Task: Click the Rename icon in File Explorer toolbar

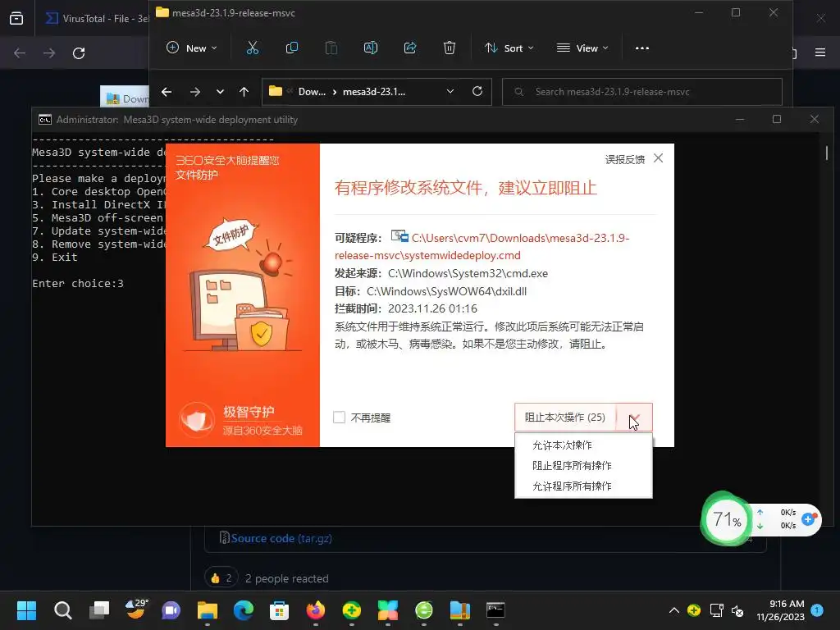Action: point(371,48)
